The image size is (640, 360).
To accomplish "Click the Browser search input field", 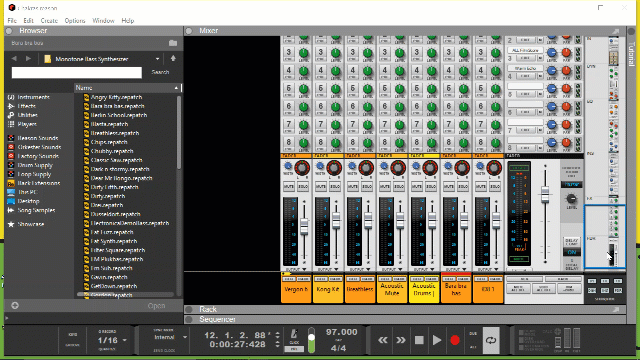I will point(77,73).
